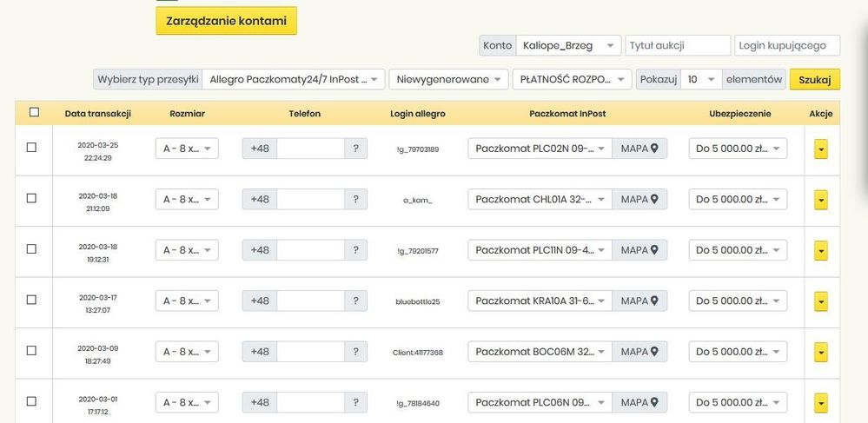Open insurance dropdown for !g_79703189 row
The image size is (868, 423).
tap(738, 149)
